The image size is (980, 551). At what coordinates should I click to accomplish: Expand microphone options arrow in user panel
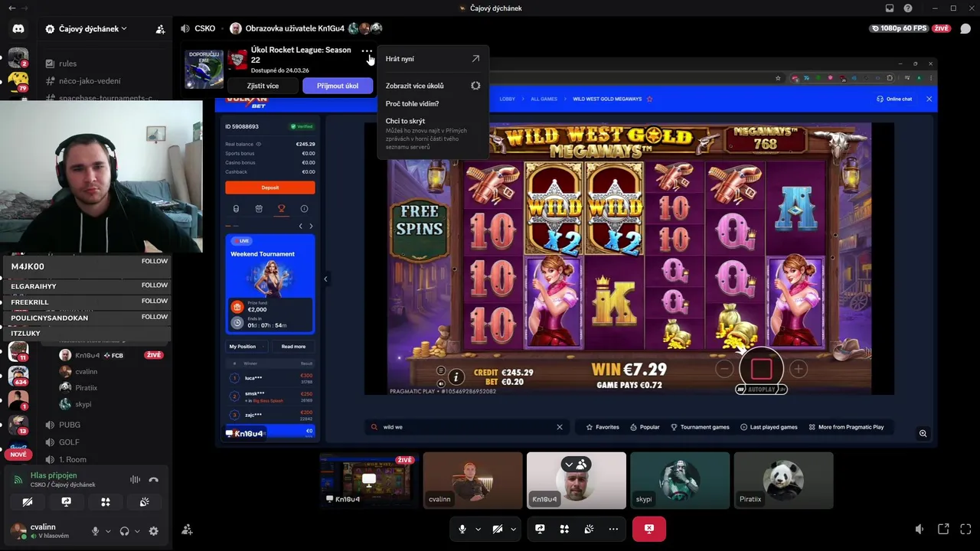coord(108,531)
